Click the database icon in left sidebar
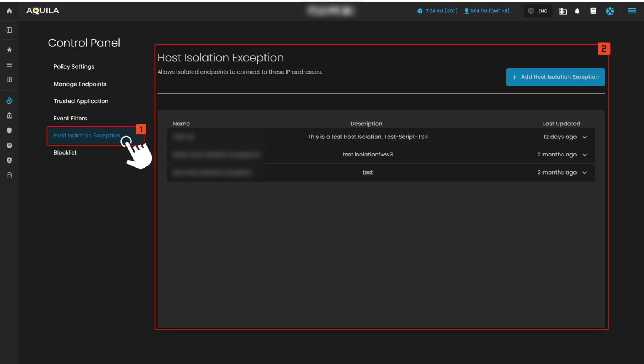 click(9, 175)
